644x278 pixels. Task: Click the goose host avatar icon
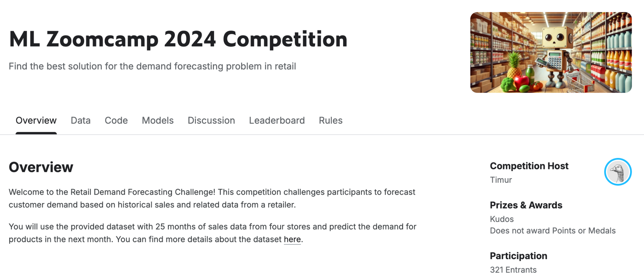[618, 172]
